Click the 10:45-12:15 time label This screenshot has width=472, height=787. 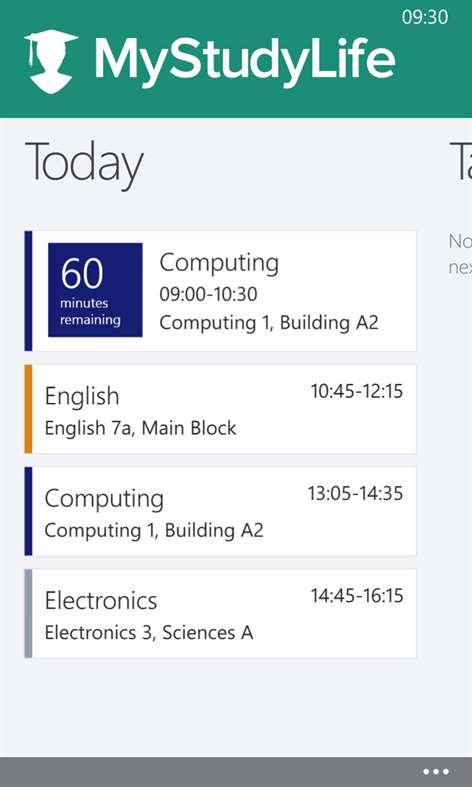click(x=357, y=391)
